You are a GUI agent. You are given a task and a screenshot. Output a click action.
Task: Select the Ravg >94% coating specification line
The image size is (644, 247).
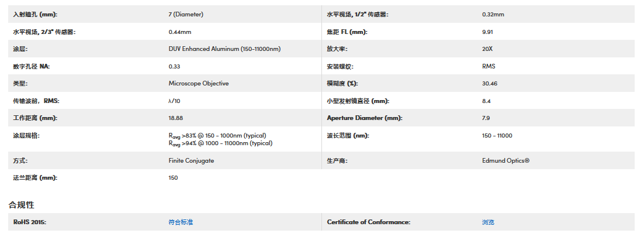[220, 143]
